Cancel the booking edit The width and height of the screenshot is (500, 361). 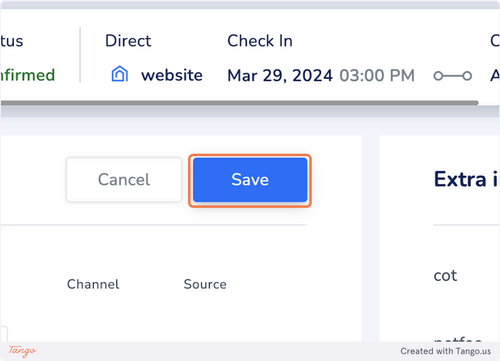point(124,180)
